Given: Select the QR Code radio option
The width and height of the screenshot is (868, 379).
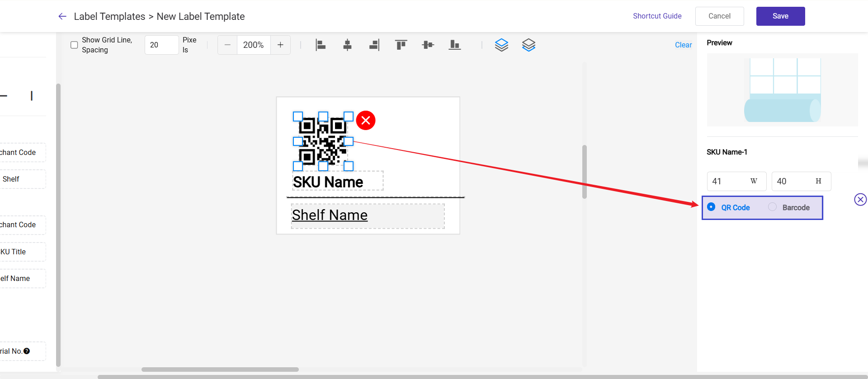Looking at the screenshot, I should [711, 207].
